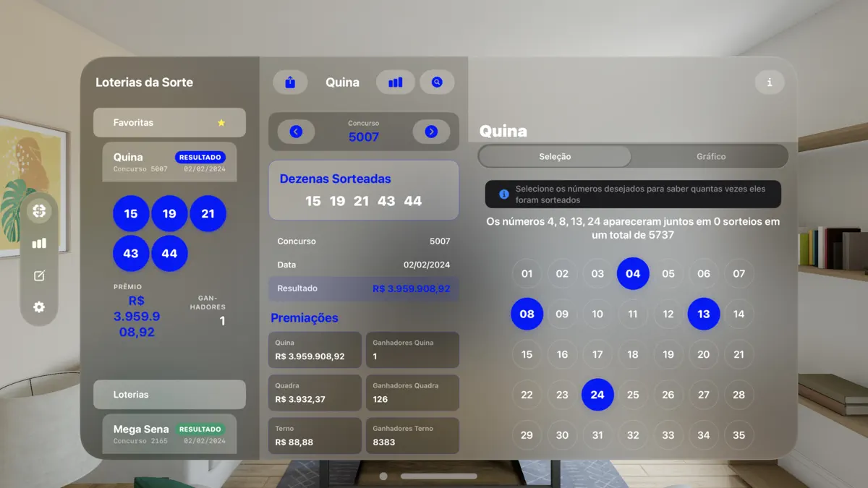The height and width of the screenshot is (488, 868).
Task: Click the info icon in selection hint banner
Action: click(x=504, y=194)
